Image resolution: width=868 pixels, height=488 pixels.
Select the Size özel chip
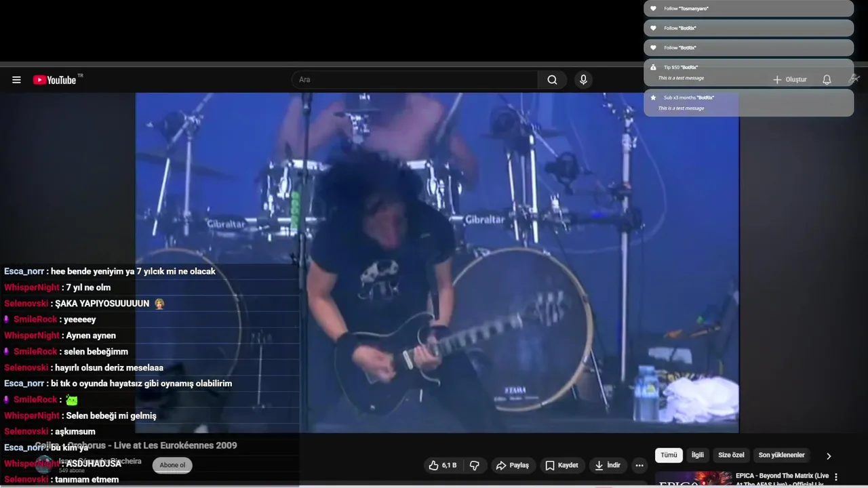[x=731, y=455]
